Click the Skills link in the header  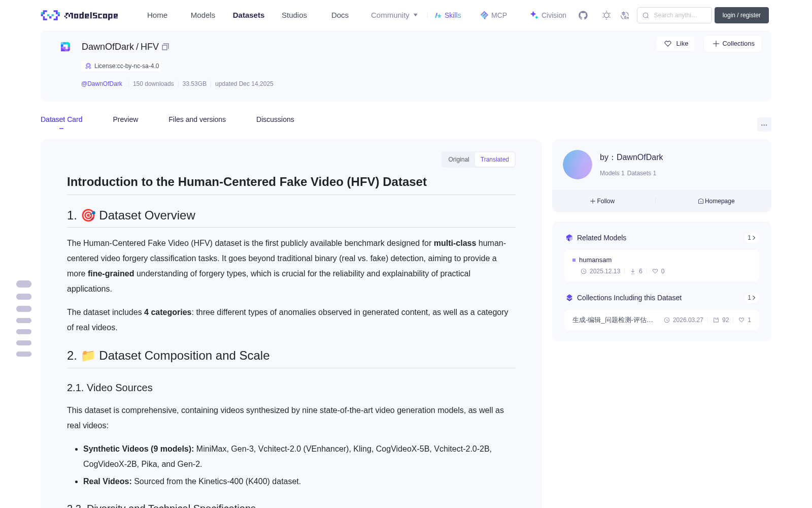coord(448,15)
